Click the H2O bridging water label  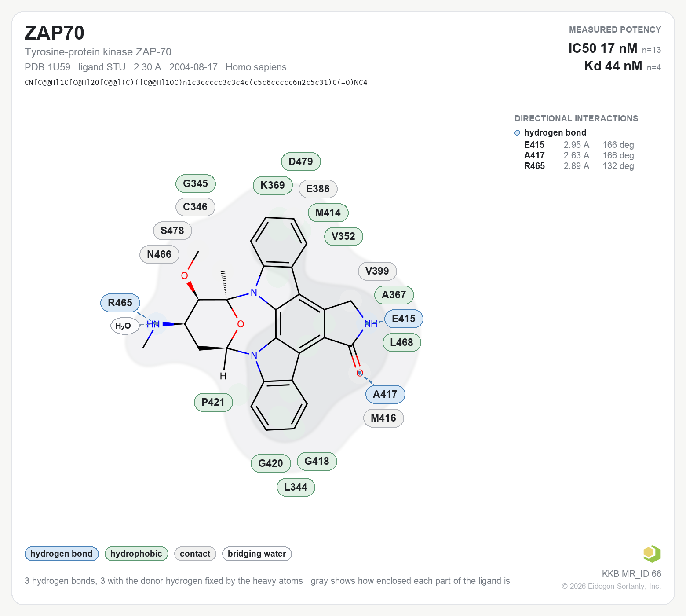pos(125,326)
